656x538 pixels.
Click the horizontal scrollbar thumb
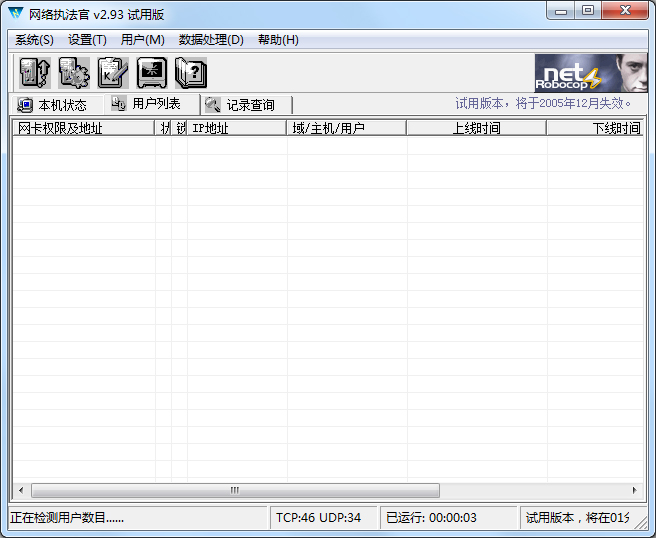(235, 491)
